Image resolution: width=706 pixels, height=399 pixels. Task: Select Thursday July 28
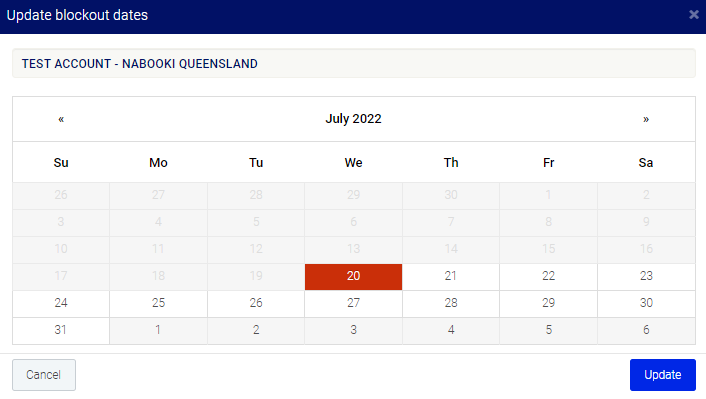[x=451, y=304]
